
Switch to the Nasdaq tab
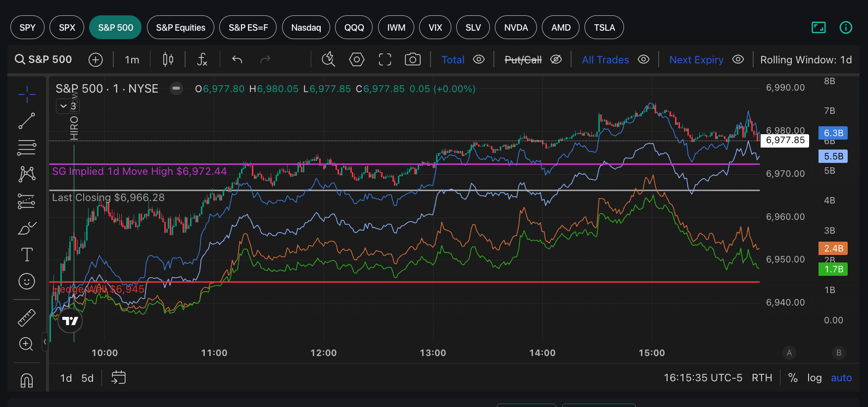tap(306, 27)
